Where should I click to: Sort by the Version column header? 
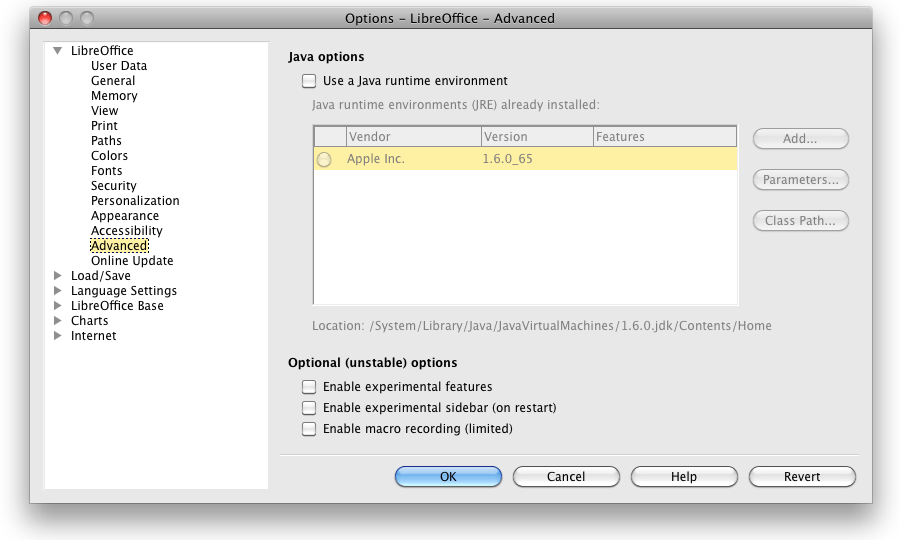point(537,137)
